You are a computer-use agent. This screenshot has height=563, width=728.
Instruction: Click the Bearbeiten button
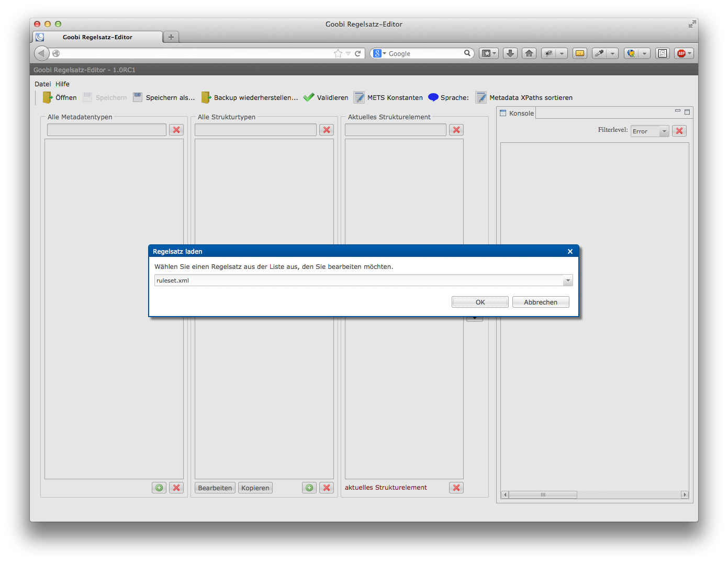pos(215,488)
